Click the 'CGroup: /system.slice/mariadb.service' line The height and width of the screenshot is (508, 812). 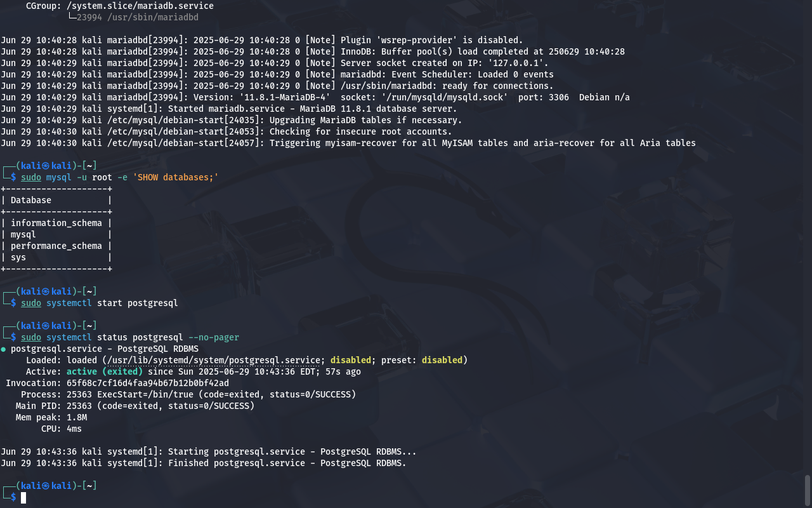click(x=120, y=6)
